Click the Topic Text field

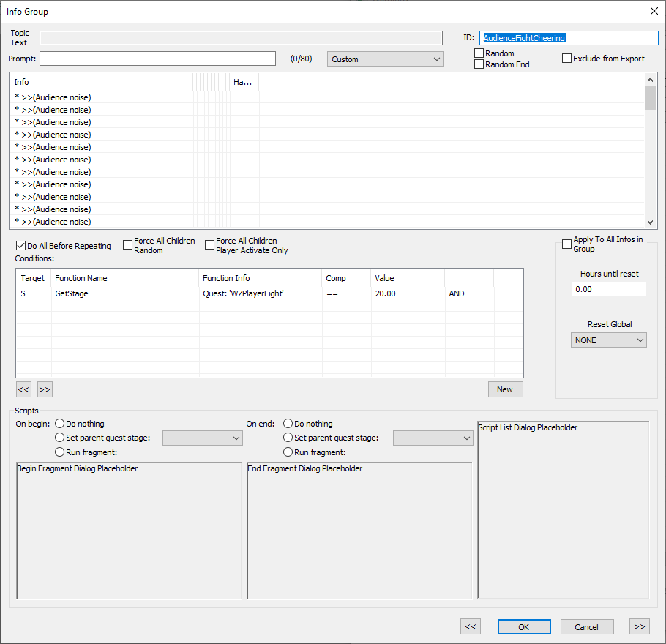click(241, 38)
